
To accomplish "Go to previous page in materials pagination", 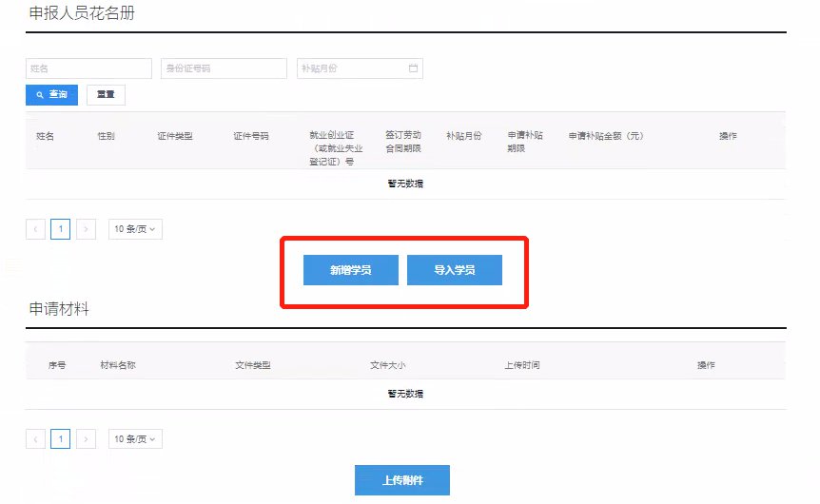I will (x=35, y=439).
